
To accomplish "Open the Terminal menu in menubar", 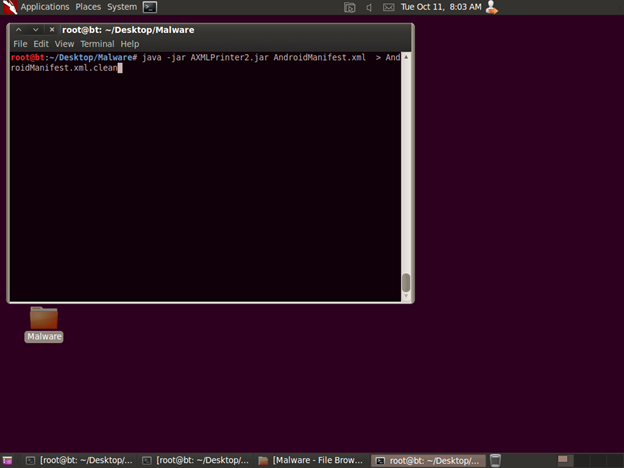I will click(97, 44).
